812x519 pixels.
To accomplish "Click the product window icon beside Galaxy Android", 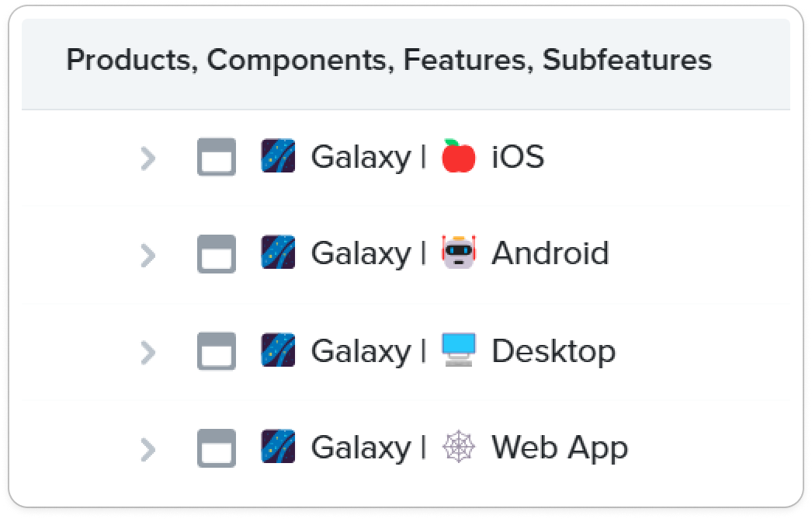I will pos(217,253).
